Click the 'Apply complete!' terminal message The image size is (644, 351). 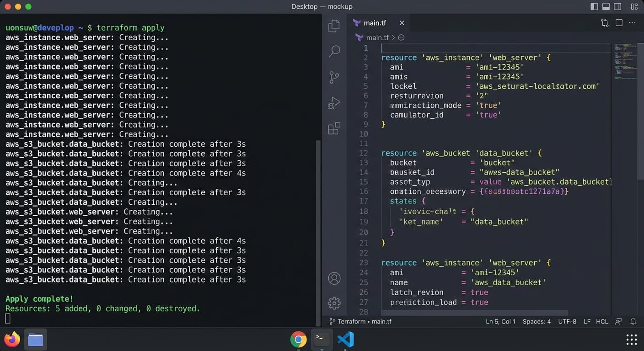coord(39,299)
